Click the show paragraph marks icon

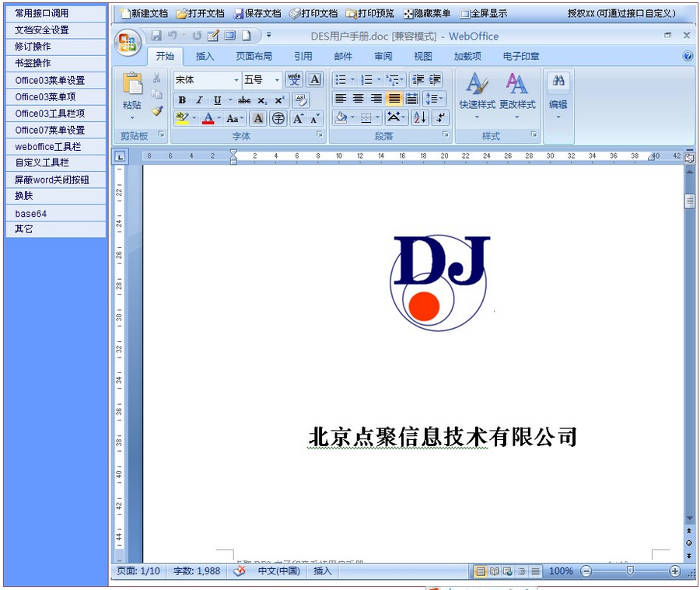point(440,118)
